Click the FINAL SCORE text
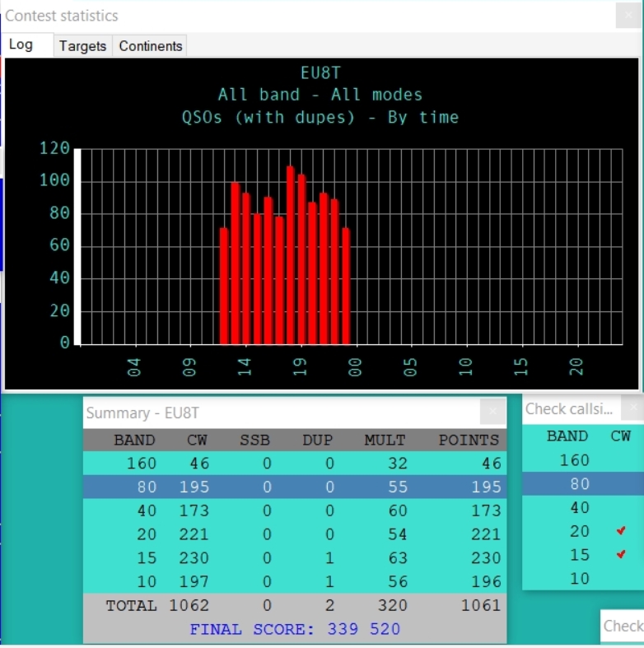The height and width of the screenshot is (648, 644). [x=294, y=629]
